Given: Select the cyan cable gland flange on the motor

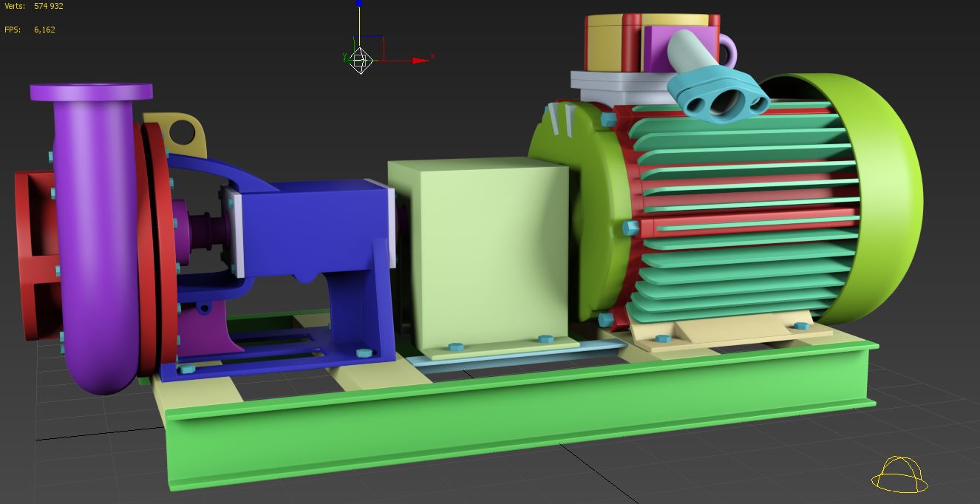Looking at the screenshot, I should point(717,96).
